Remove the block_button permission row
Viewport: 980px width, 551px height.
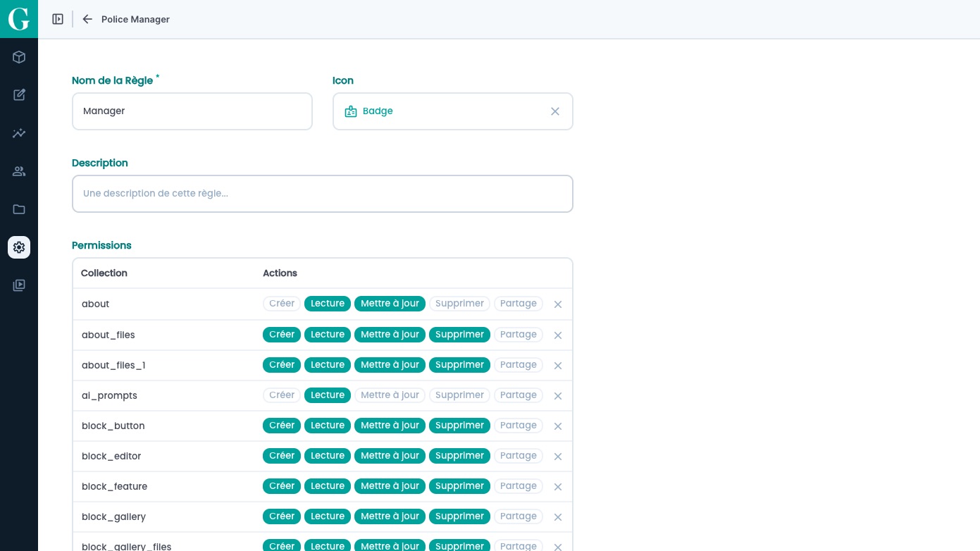[558, 426]
